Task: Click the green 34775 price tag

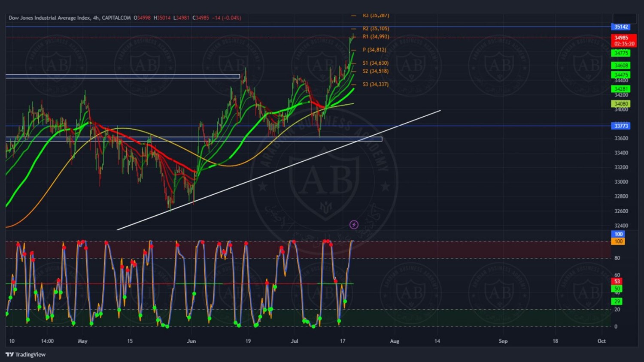Action: click(621, 53)
